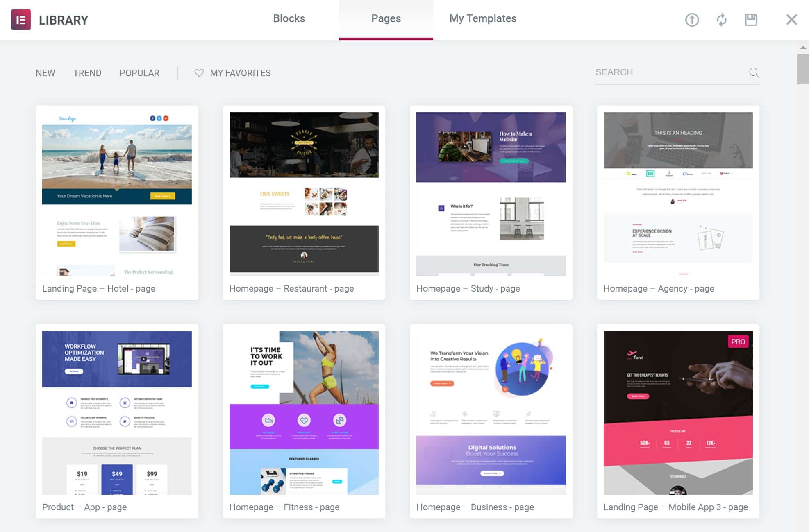Select the POPULAR filter tab

[140, 72]
